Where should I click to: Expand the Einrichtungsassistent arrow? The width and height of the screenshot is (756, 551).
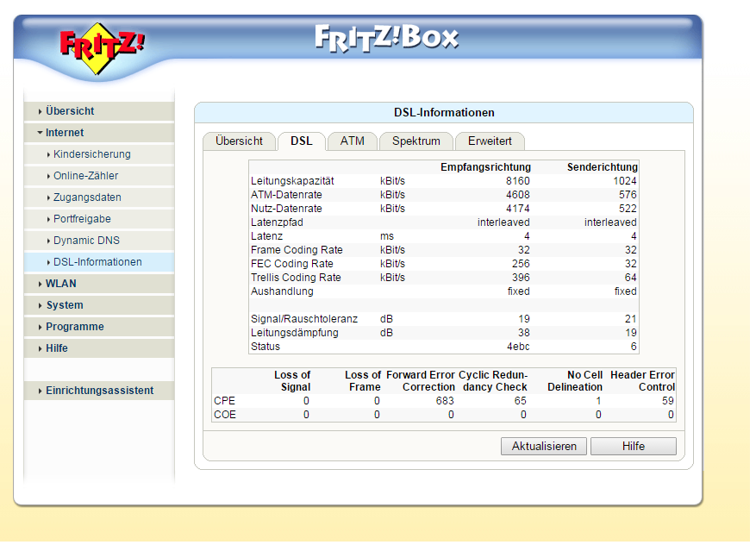(40, 391)
